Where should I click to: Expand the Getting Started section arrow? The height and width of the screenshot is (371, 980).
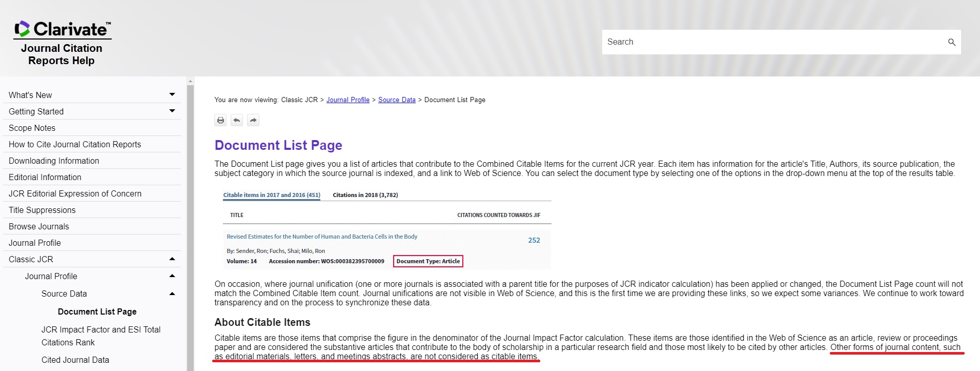172,111
